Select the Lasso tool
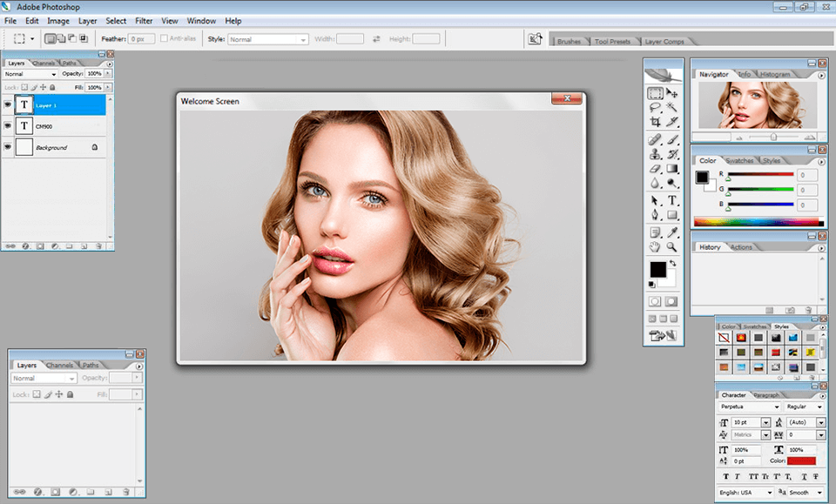Viewport: 836px width, 504px height. pos(655,107)
